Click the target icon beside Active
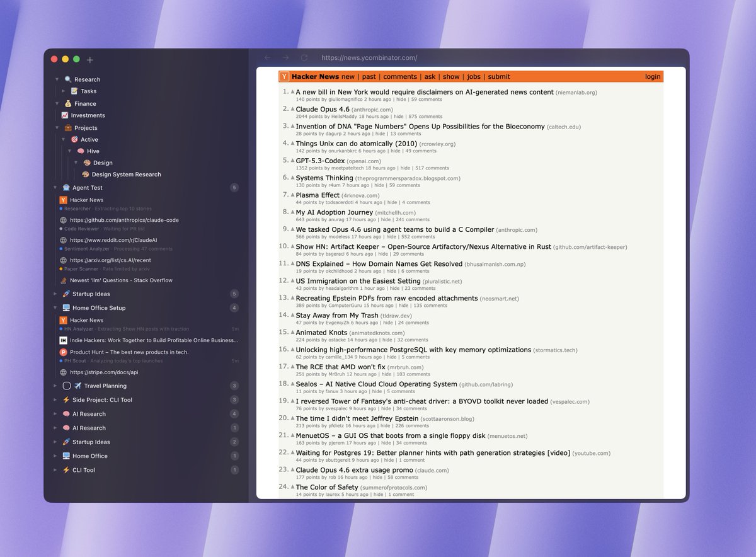 [x=74, y=140]
